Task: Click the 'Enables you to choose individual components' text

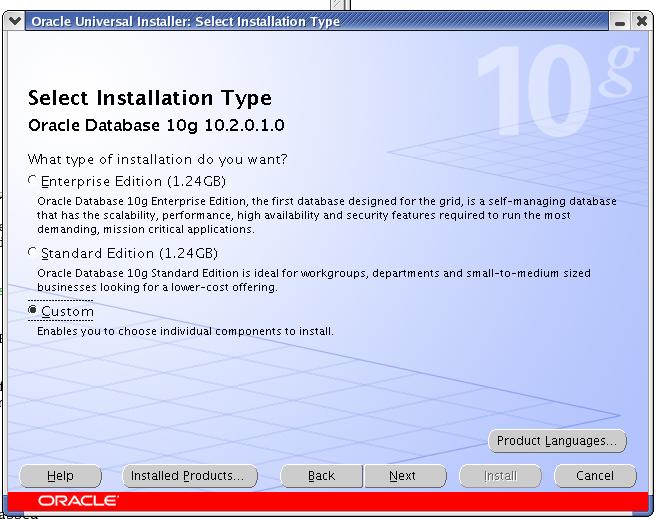Action: [x=185, y=331]
